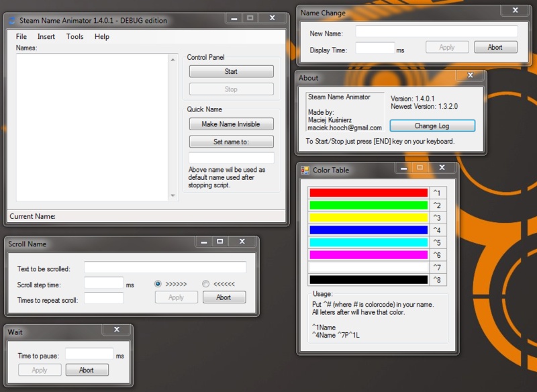
Task: Select the black ^8 color bar
Action: click(369, 280)
